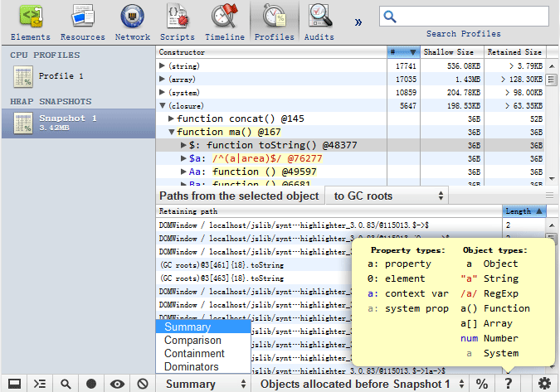
Task: Open the 'to GC roots' dropdown
Action: [387, 196]
